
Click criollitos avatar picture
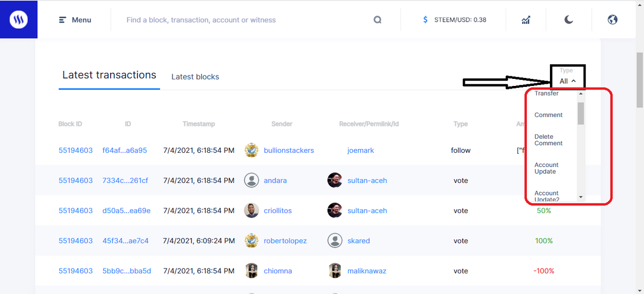click(252, 211)
